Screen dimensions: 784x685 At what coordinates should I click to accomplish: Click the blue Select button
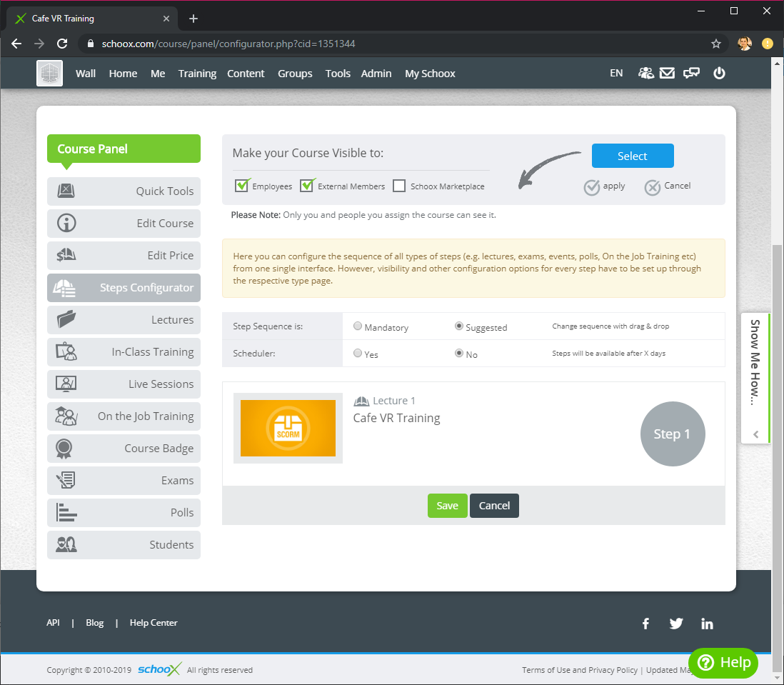(x=633, y=156)
